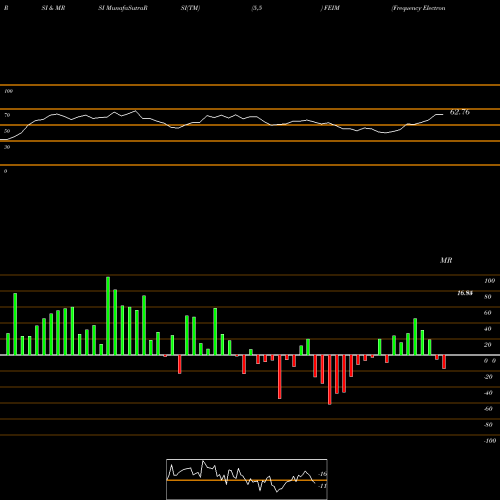Click the '-20' MR axis label

(488, 377)
